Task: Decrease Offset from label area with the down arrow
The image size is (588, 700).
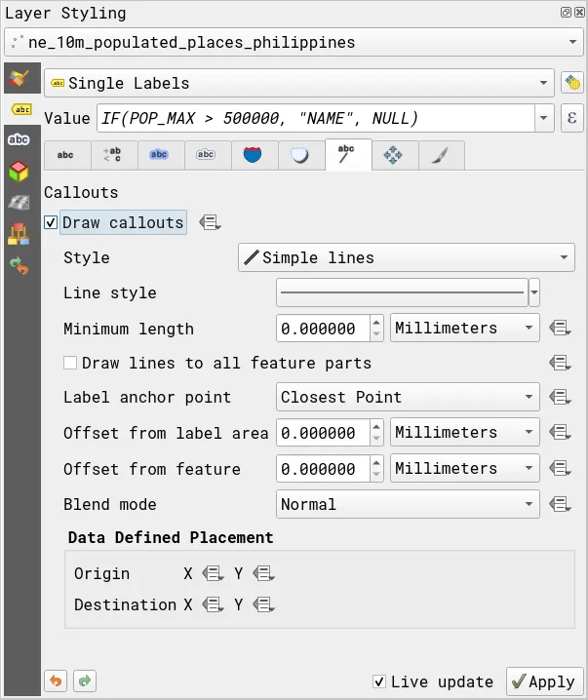Action: pyautogui.click(x=376, y=439)
